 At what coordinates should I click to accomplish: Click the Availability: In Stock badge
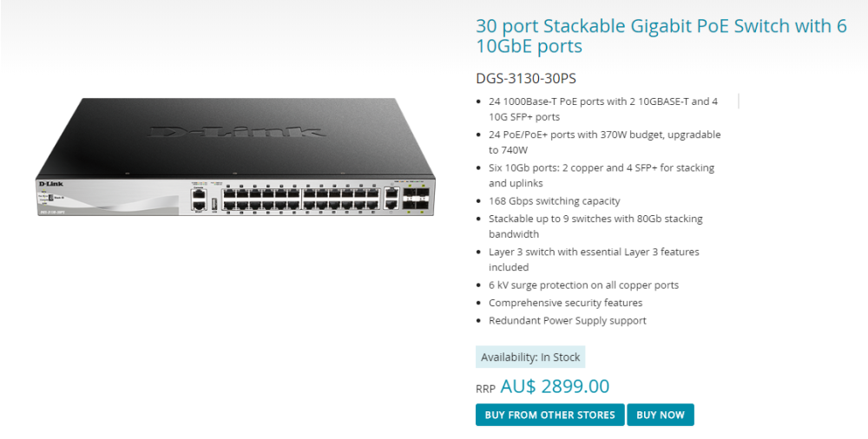click(530, 357)
